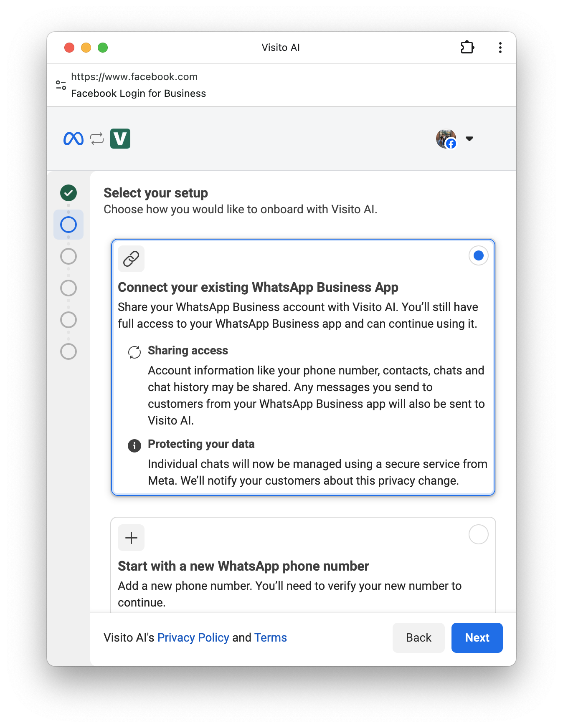
Task: Open the Terms link
Action: tap(271, 638)
